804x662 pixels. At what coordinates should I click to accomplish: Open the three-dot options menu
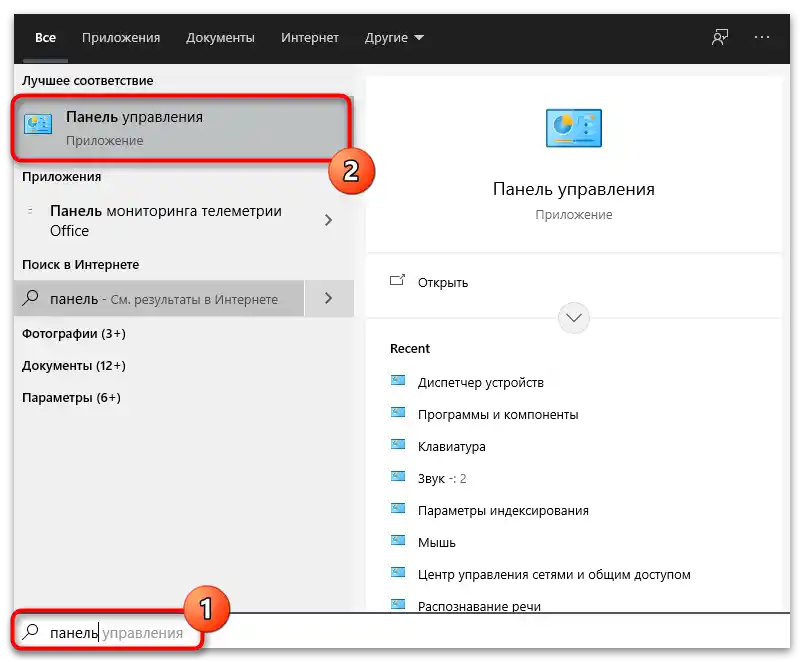pyautogui.click(x=762, y=37)
